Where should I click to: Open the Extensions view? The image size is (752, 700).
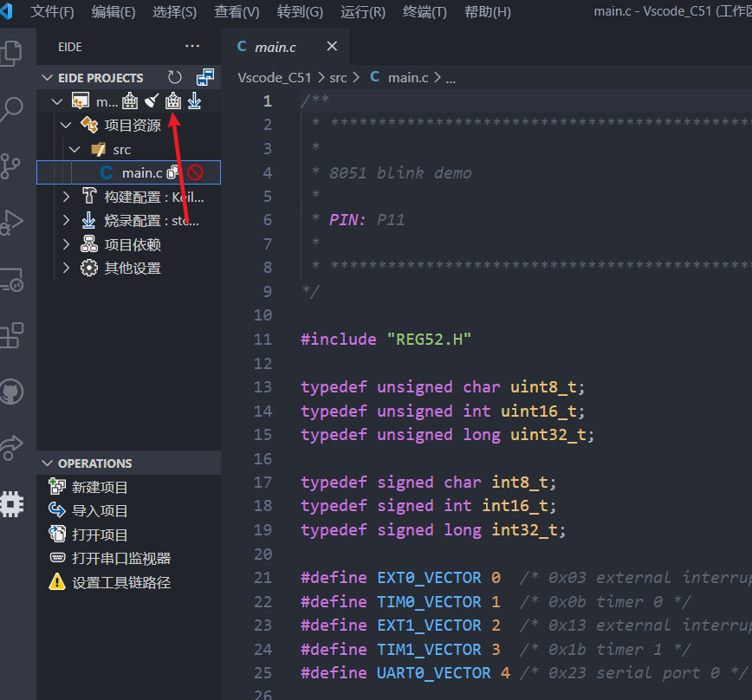pos(11,335)
